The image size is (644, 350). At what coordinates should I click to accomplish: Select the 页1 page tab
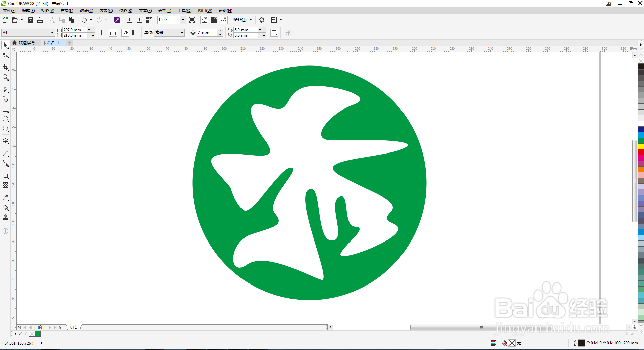[x=73, y=327]
